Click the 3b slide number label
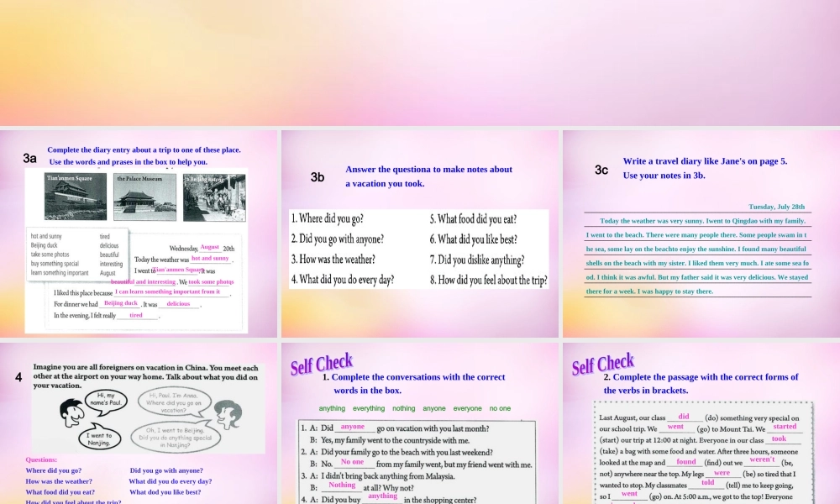Viewport: 840px width, 504px height. coord(317,178)
